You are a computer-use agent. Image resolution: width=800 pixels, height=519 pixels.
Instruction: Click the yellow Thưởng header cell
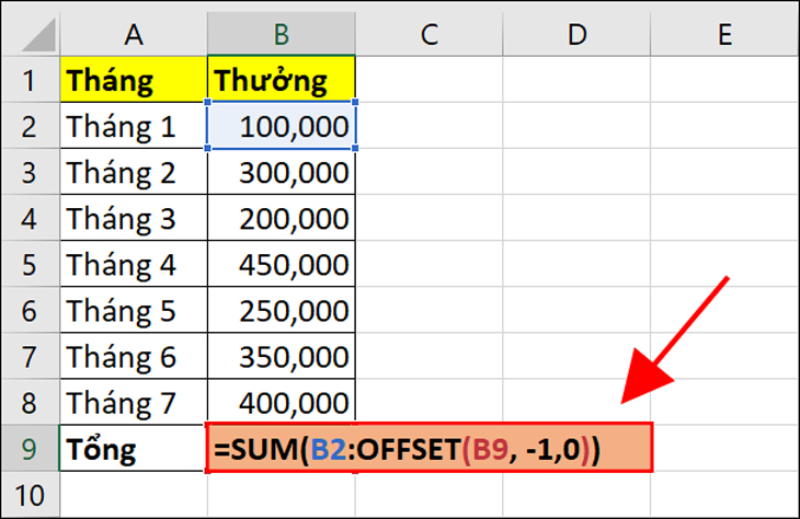point(281,79)
